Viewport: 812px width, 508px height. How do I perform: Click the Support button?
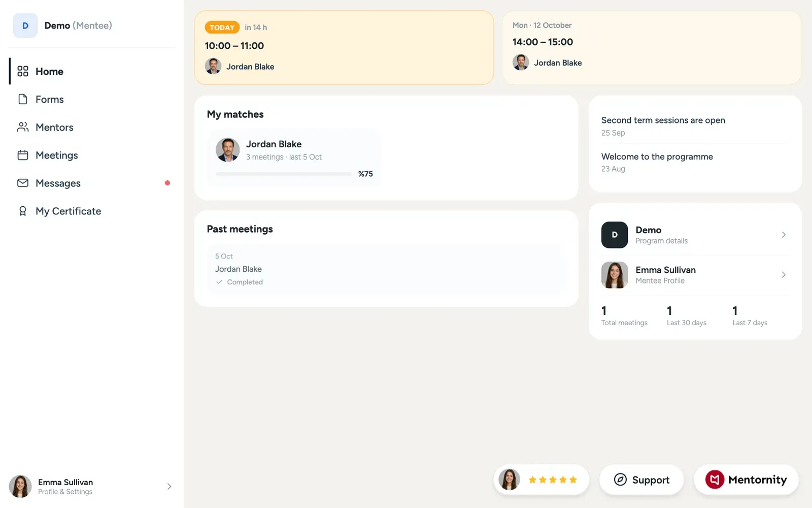[641, 480]
